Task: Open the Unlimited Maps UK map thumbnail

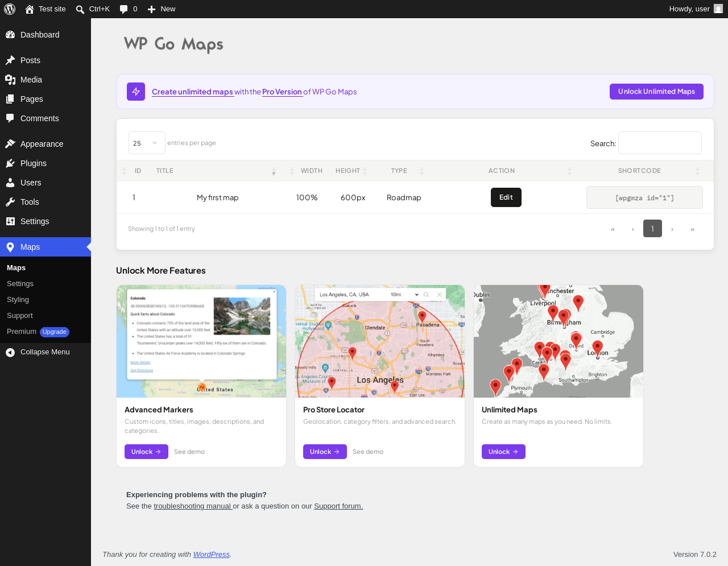Action: pos(559,341)
